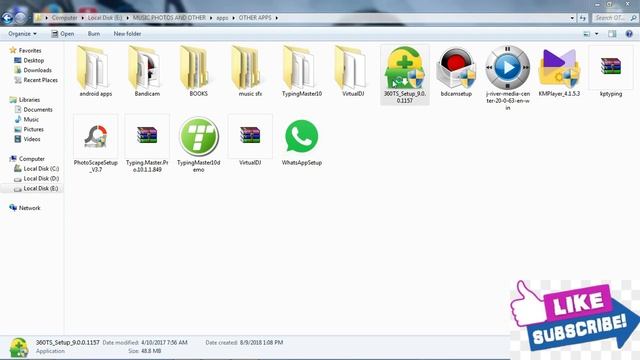Change the view layout icon
This screenshot has width=640, height=360.
pyautogui.click(x=587, y=34)
